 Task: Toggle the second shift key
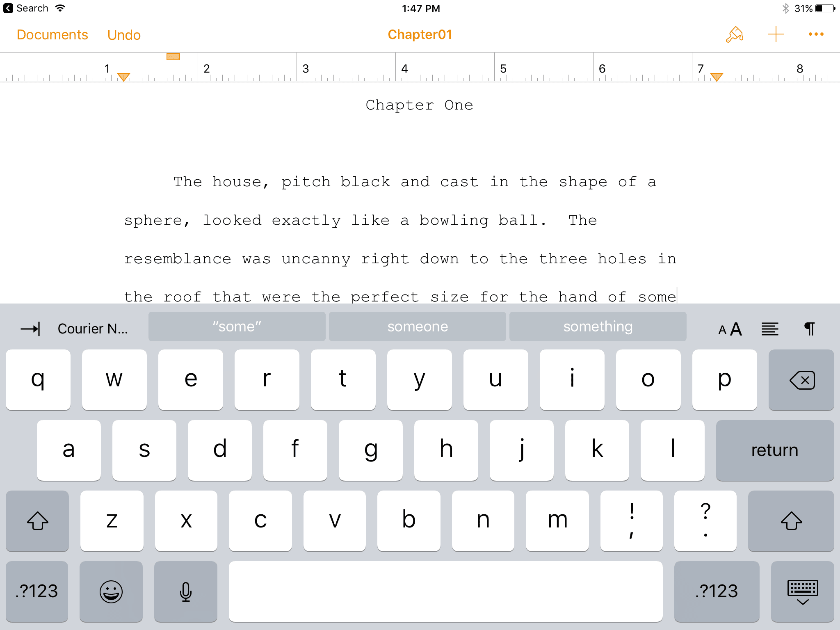(x=791, y=520)
